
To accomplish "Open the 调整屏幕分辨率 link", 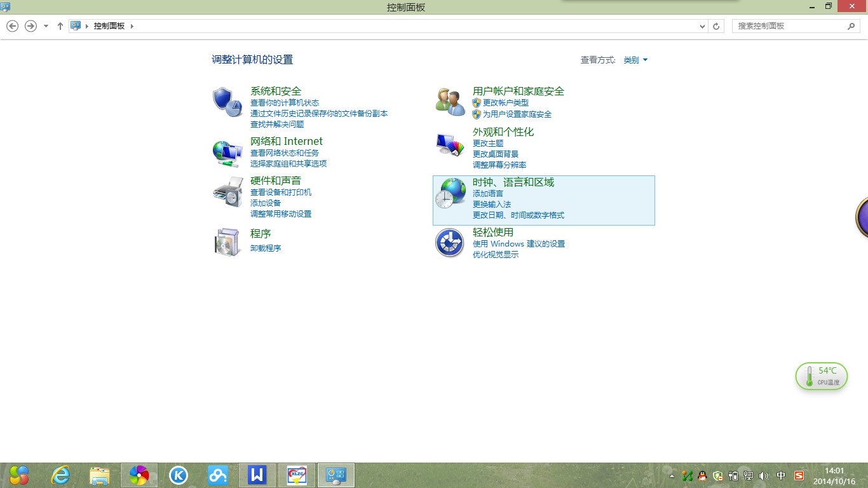I will pyautogui.click(x=499, y=165).
